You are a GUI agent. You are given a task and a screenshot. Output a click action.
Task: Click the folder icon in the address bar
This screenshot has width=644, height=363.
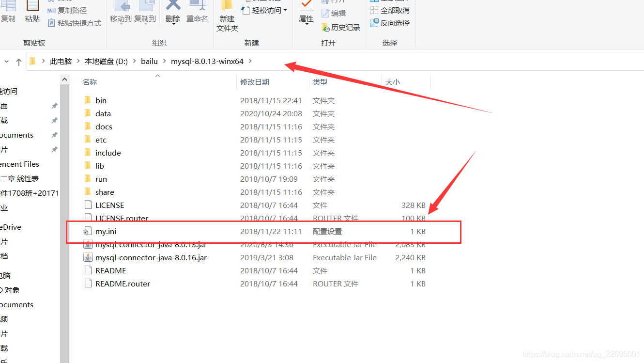(x=32, y=61)
